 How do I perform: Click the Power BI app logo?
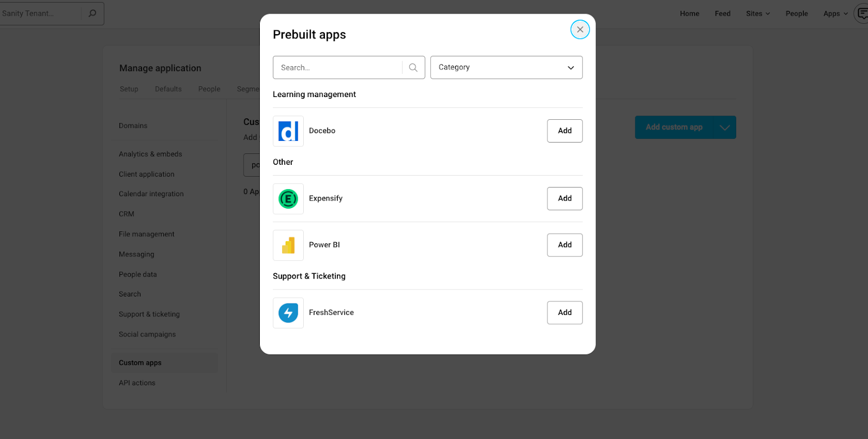[x=288, y=246]
